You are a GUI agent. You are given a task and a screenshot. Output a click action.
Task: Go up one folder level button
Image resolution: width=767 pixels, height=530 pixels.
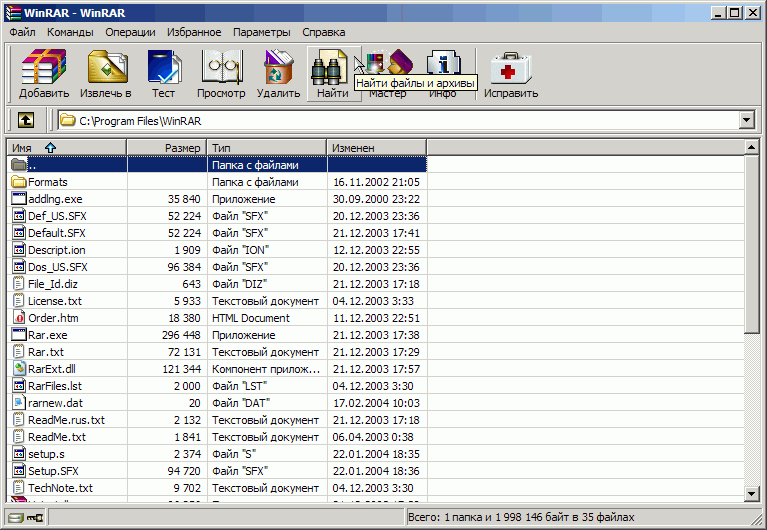26,120
